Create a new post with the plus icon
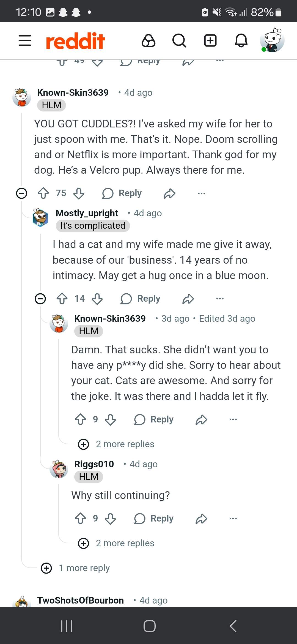 tap(210, 40)
